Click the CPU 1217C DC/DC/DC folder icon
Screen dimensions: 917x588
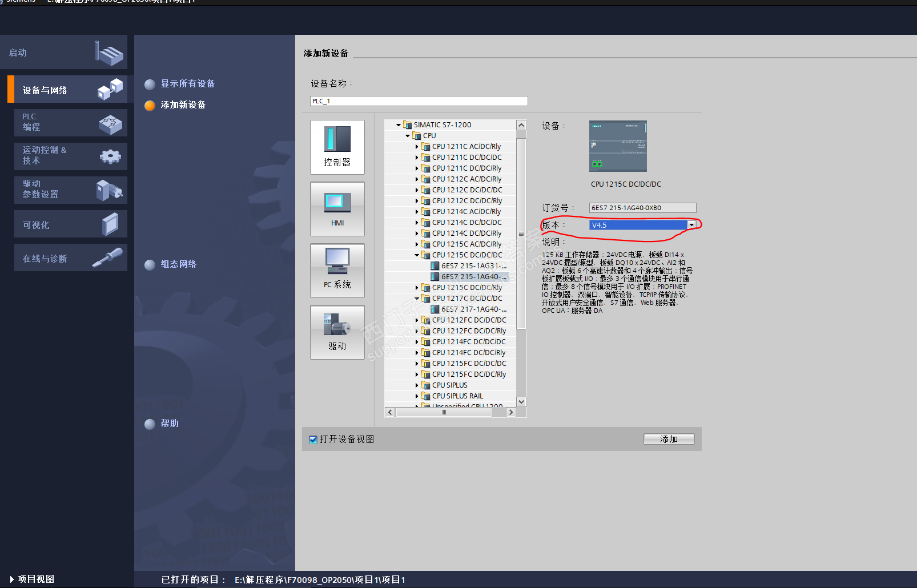click(425, 298)
